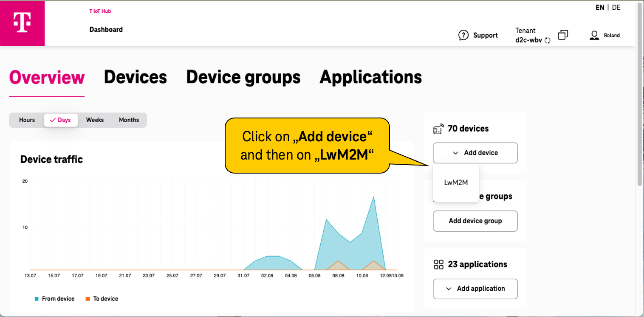
Task: Switch traffic view to Hours
Action: tap(26, 120)
